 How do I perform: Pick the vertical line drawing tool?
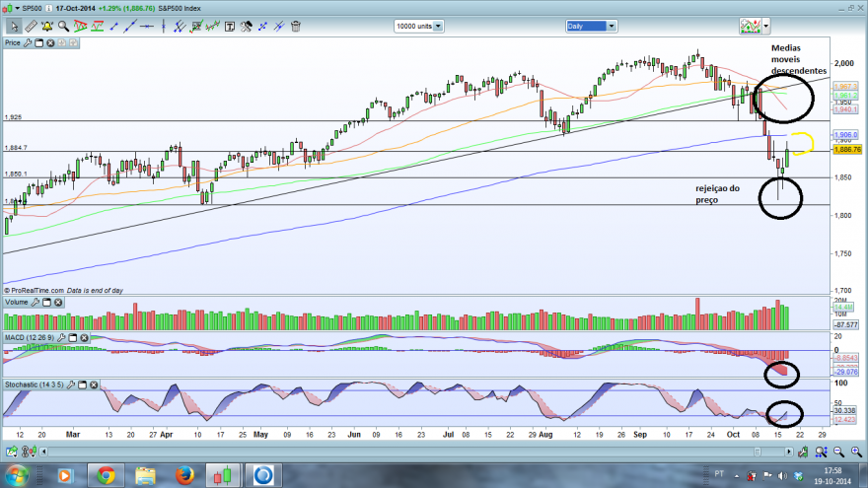coord(164,26)
